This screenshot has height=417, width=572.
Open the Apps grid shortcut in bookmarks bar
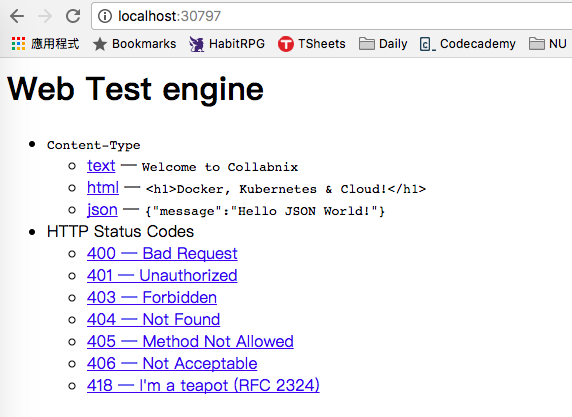tap(45, 44)
